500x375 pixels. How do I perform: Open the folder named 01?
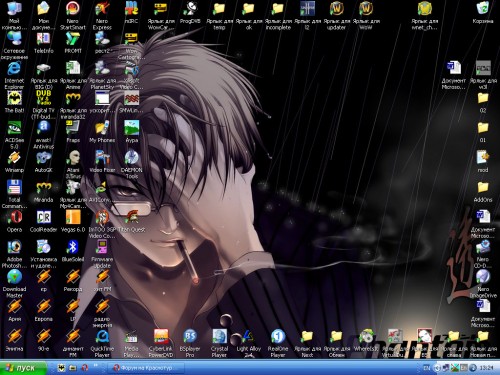[483, 128]
